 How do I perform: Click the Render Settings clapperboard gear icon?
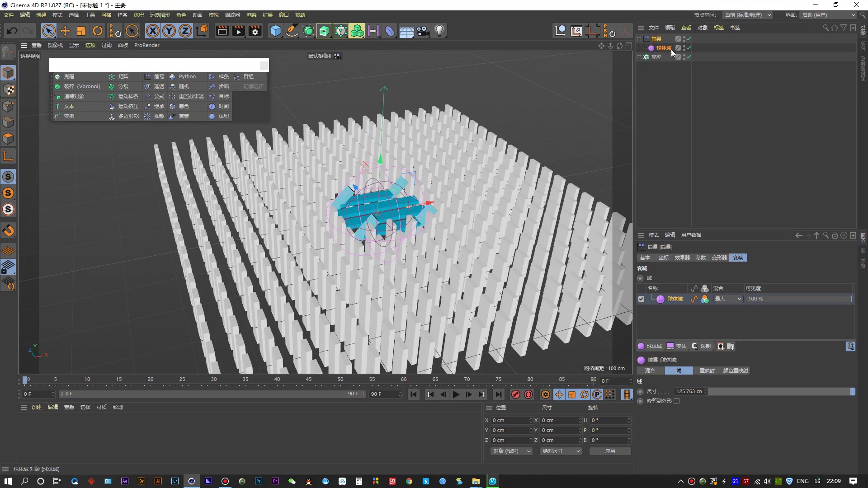[x=255, y=31]
